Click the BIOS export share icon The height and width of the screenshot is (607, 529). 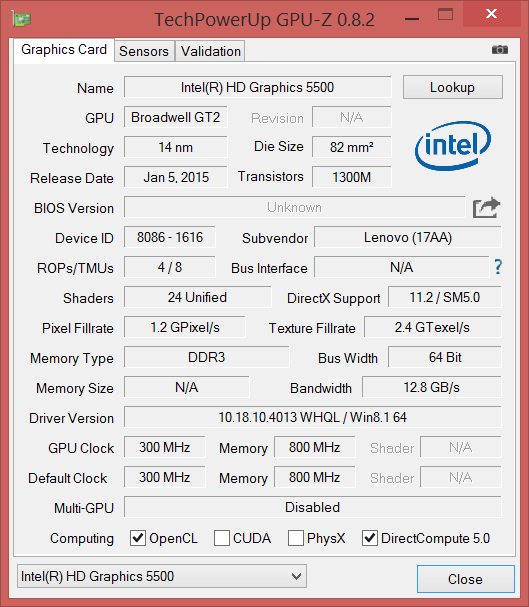tap(486, 207)
